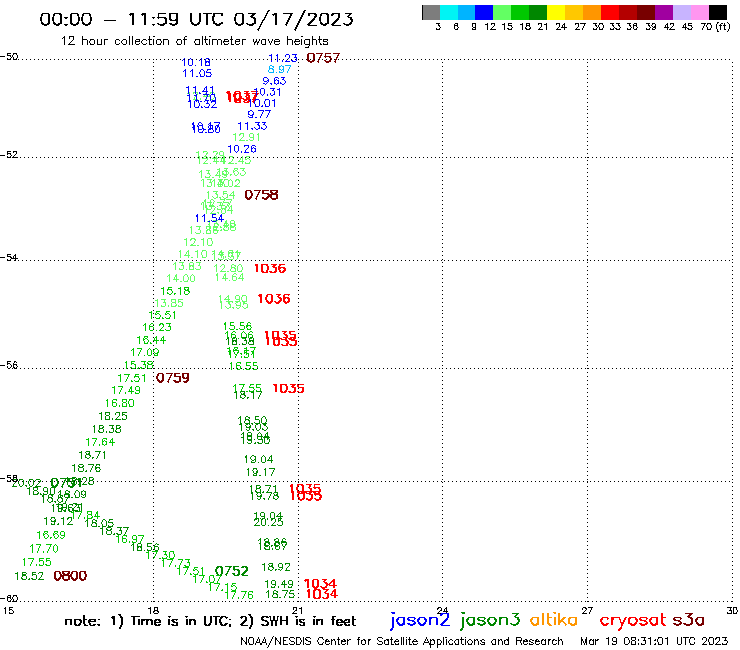Screen dimensions: 740x650
Task: Select the wave height value 17.49
Action: tap(126, 390)
